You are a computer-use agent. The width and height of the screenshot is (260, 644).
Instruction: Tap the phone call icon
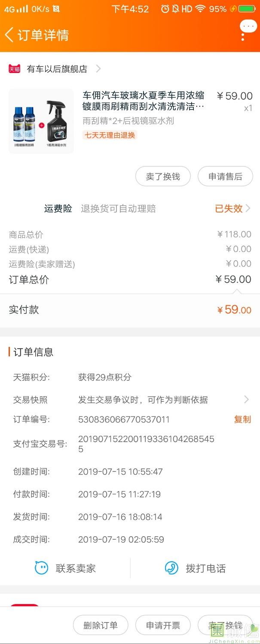point(171,568)
